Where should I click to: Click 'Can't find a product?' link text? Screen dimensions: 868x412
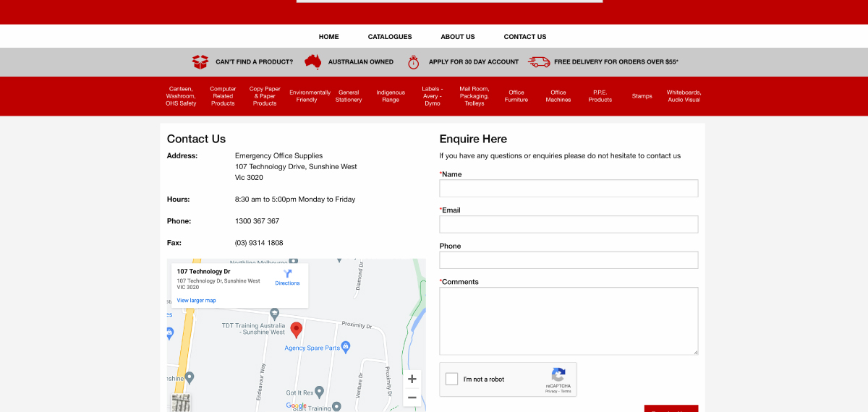click(x=255, y=62)
